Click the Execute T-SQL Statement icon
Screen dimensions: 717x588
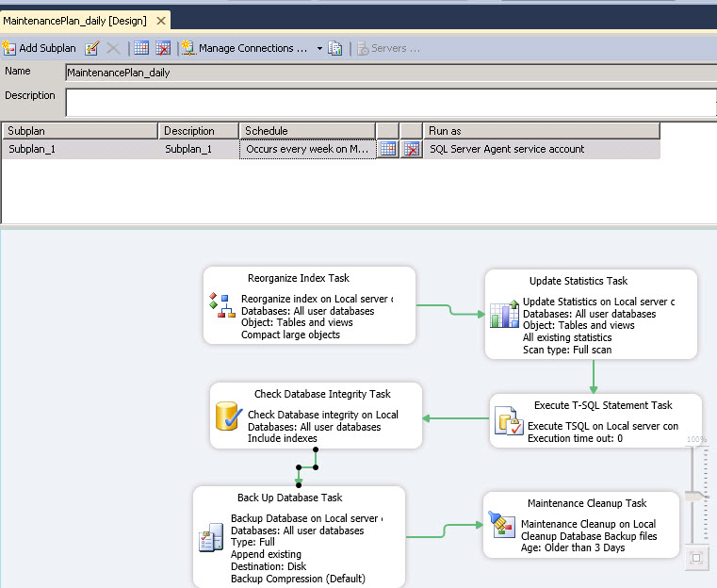tap(509, 420)
